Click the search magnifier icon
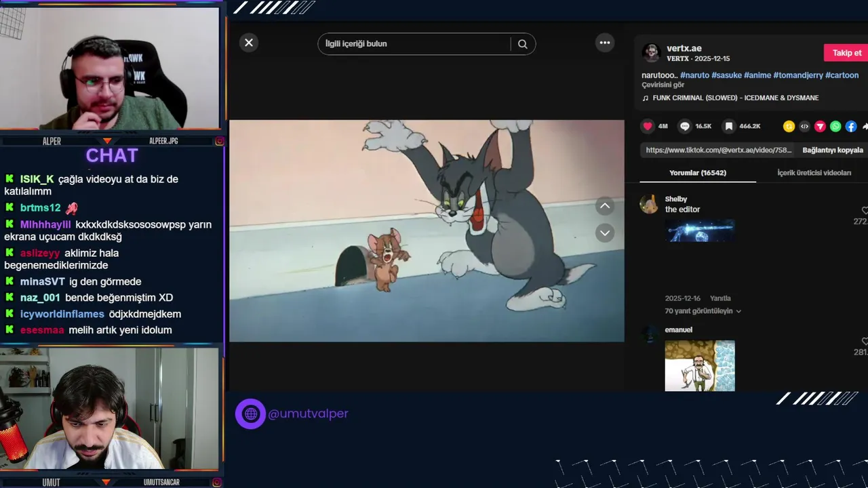Viewport: 868px width, 488px height. (x=523, y=44)
